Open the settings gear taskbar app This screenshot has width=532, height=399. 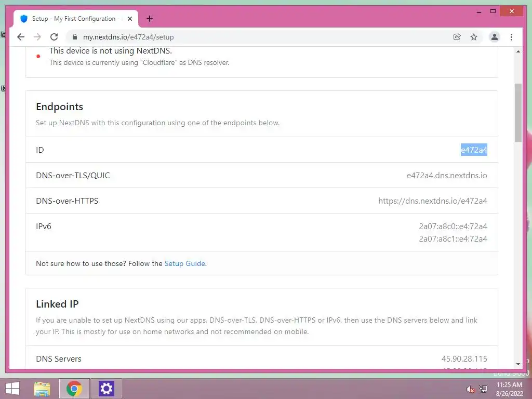coord(106,389)
